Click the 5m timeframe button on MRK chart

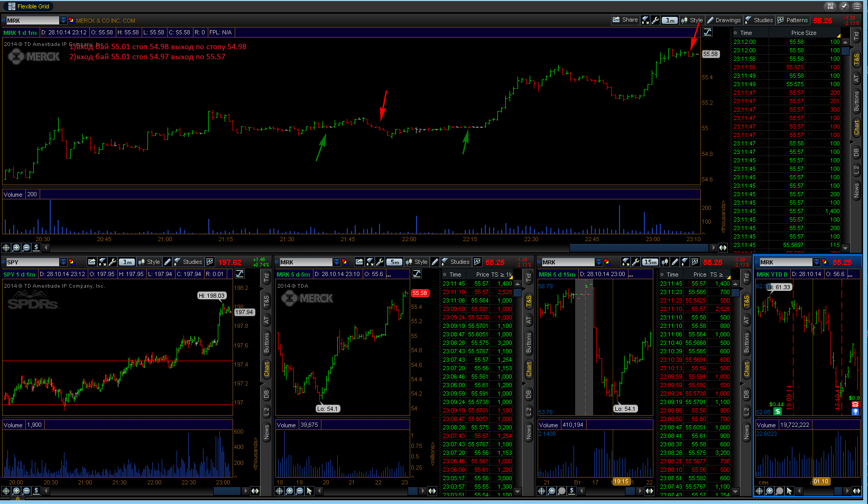(x=395, y=262)
